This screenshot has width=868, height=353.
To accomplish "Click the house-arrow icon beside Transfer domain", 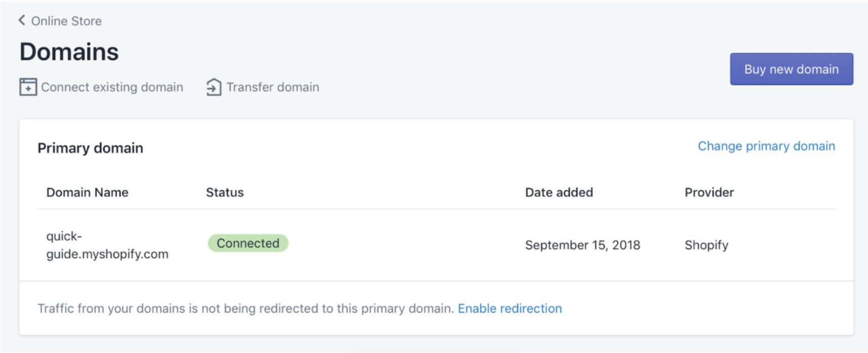I will point(213,87).
